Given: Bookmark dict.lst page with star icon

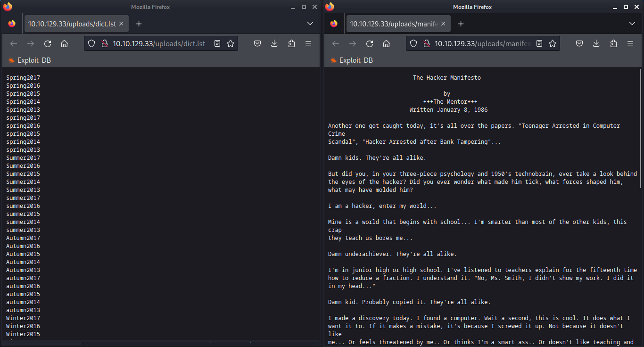Looking at the screenshot, I should coord(231,44).
